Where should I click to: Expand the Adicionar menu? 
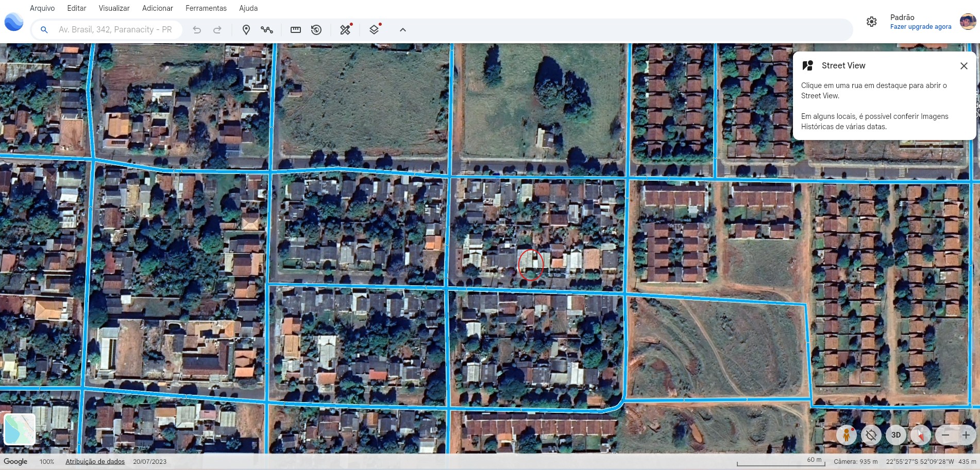(x=157, y=8)
